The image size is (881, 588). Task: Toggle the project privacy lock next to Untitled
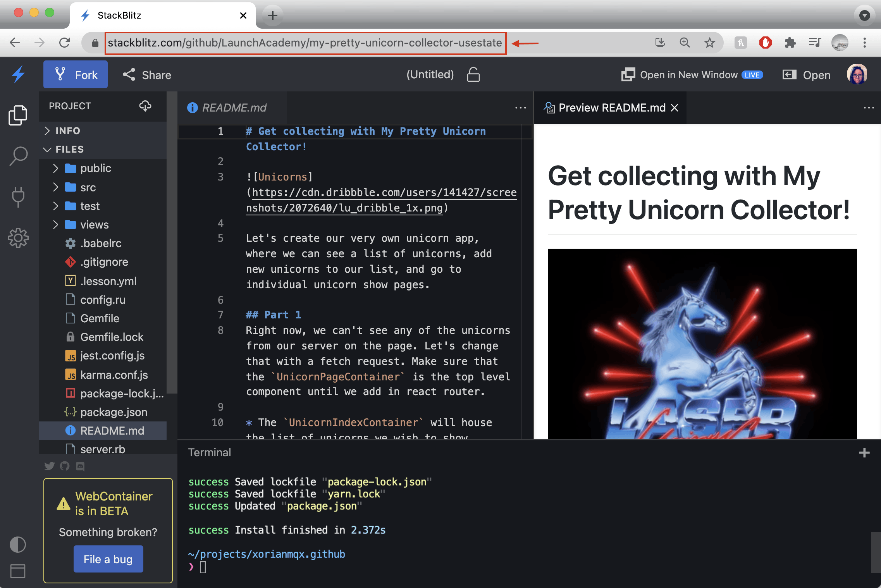pos(473,74)
